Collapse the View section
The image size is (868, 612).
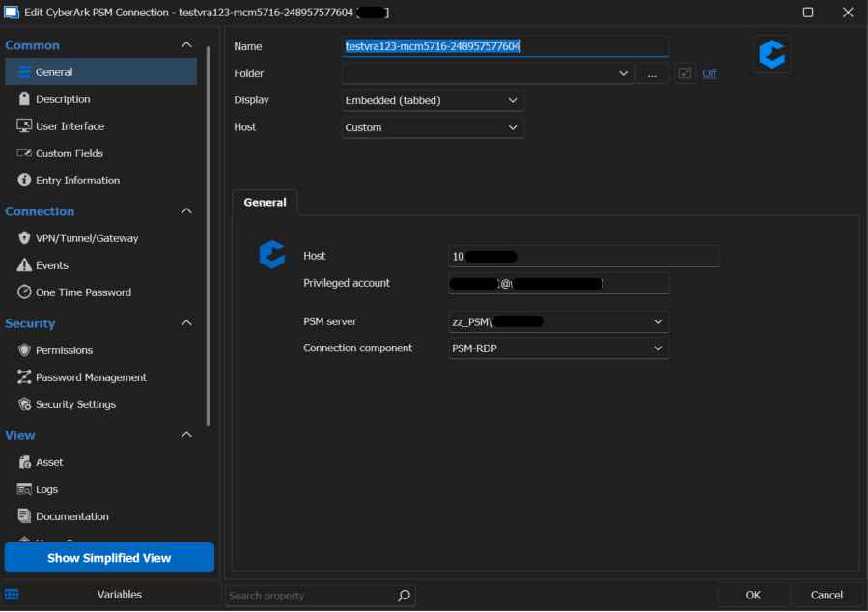(x=186, y=435)
